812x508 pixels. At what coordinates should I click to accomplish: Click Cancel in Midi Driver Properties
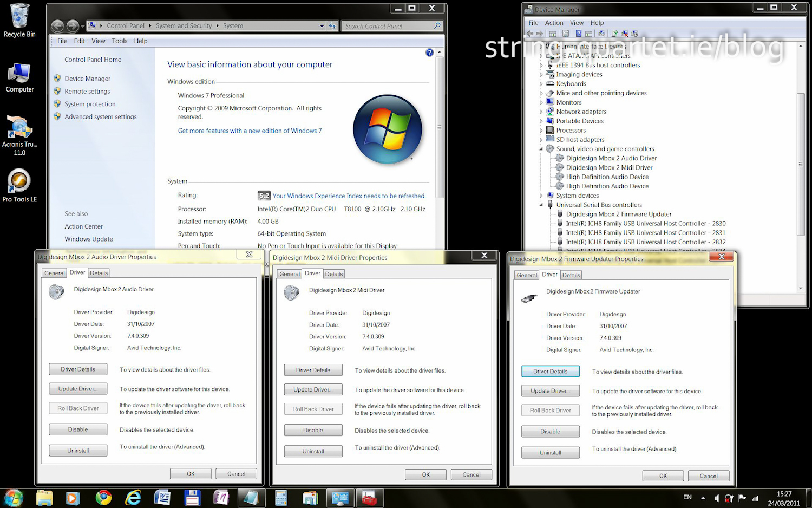[471, 475]
